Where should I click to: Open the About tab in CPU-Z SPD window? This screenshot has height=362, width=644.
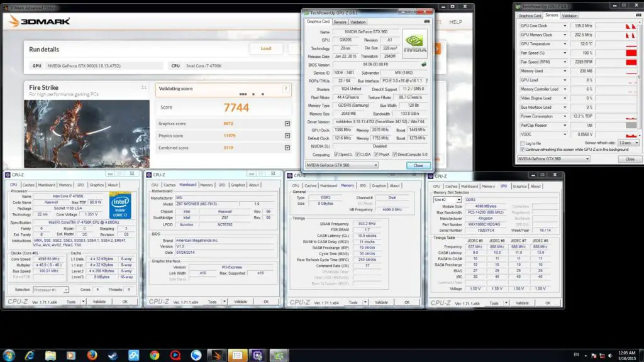(536, 186)
